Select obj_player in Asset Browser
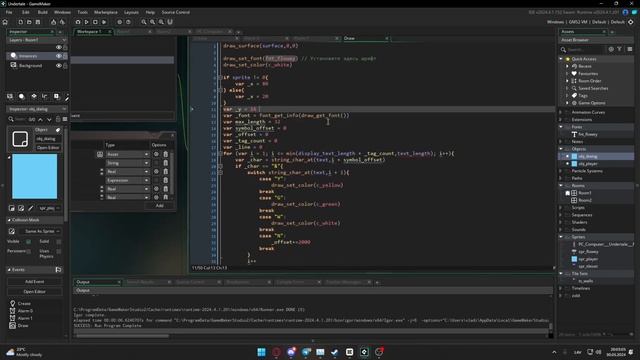The height and width of the screenshot is (360, 640). (x=588, y=164)
